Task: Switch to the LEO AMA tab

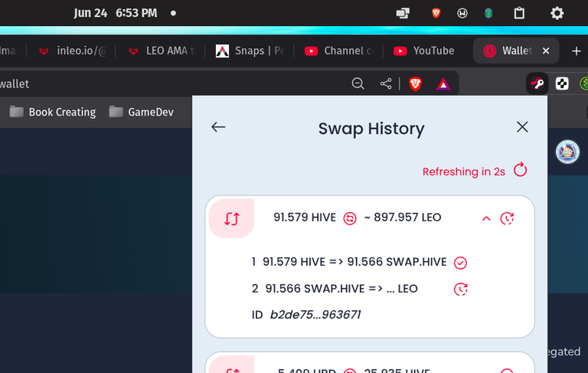Action: (x=163, y=51)
